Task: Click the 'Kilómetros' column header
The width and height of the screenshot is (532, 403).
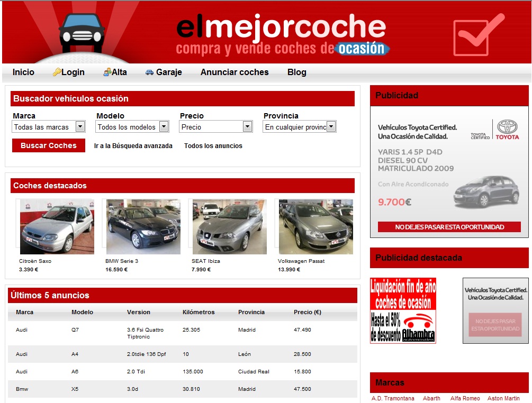Action: click(x=199, y=312)
